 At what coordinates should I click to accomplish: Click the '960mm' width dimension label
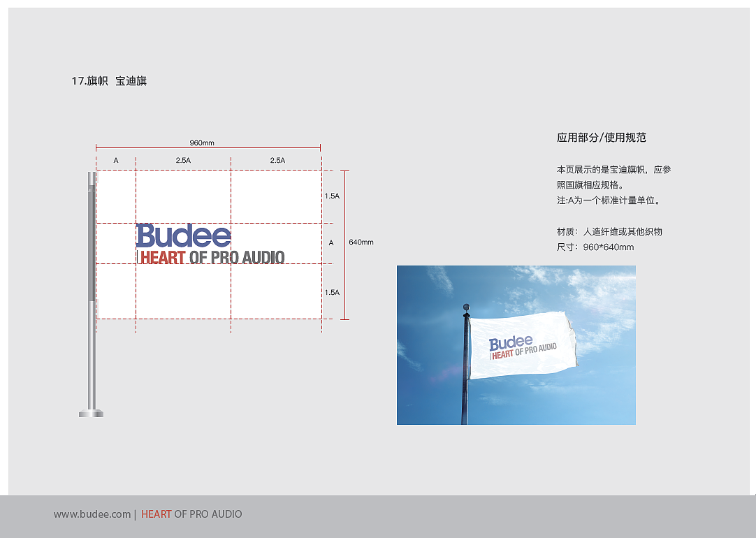(x=201, y=143)
